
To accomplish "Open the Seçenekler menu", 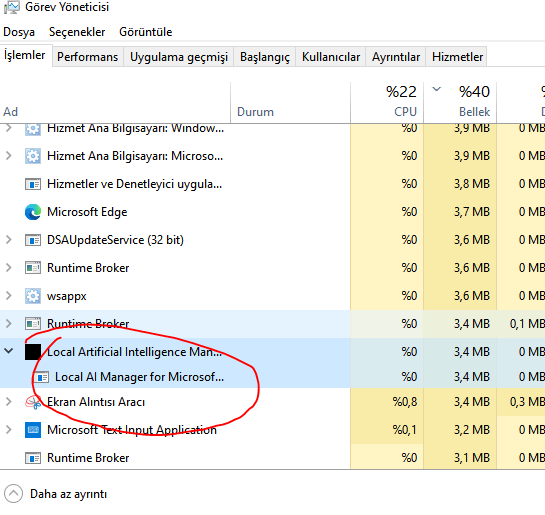I will pos(77,32).
